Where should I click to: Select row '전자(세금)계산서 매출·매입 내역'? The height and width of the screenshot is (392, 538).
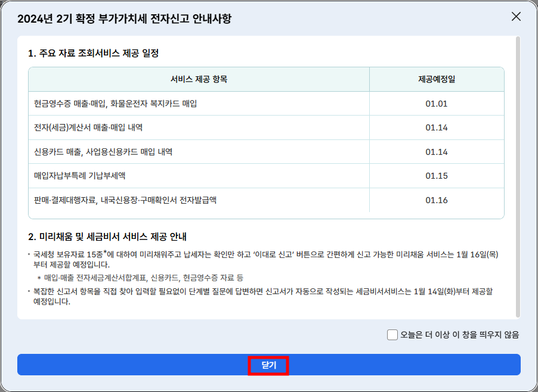click(266, 127)
